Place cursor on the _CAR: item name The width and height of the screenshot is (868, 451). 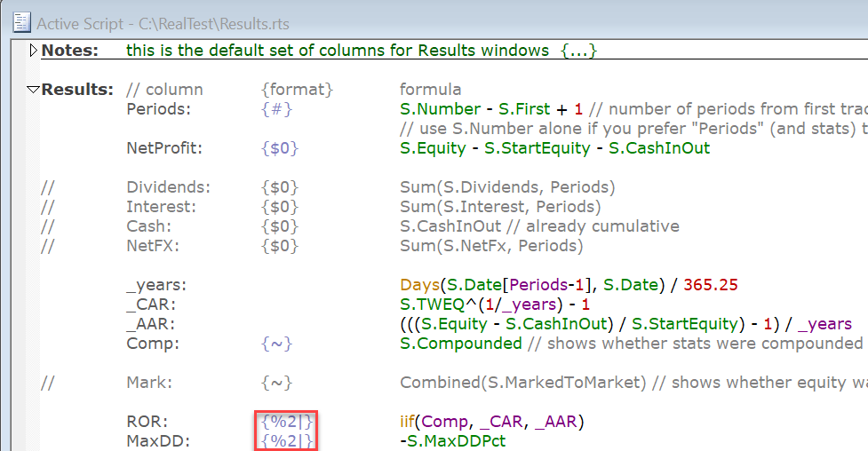pos(149,305)
